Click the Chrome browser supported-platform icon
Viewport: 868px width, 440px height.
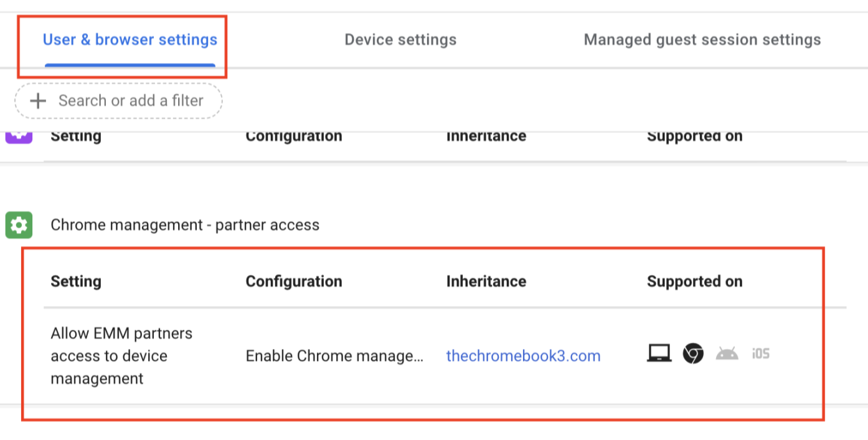(693, 354)
